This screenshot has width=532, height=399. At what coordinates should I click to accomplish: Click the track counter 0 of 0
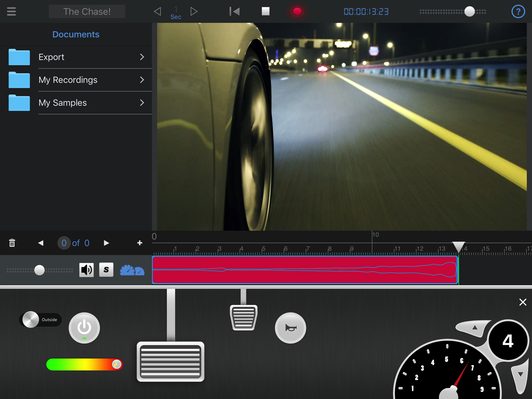tap(74, 243)
